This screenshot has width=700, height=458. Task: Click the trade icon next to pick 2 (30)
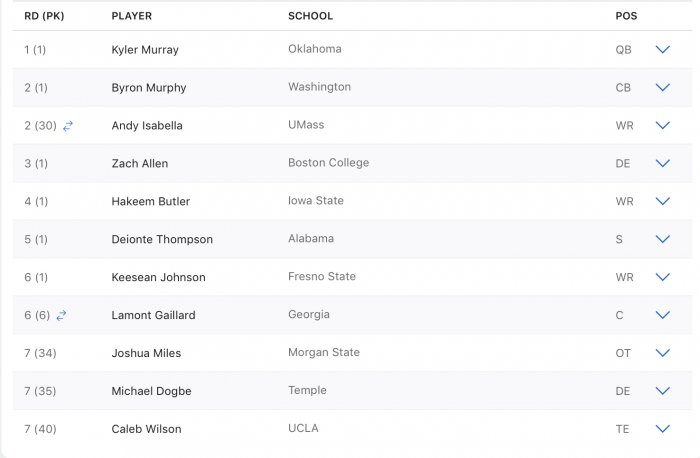click(x=67, y=126)
